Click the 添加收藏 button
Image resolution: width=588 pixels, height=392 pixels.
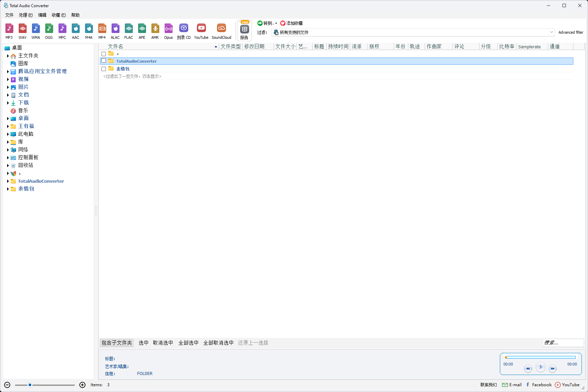click(291, 23)
